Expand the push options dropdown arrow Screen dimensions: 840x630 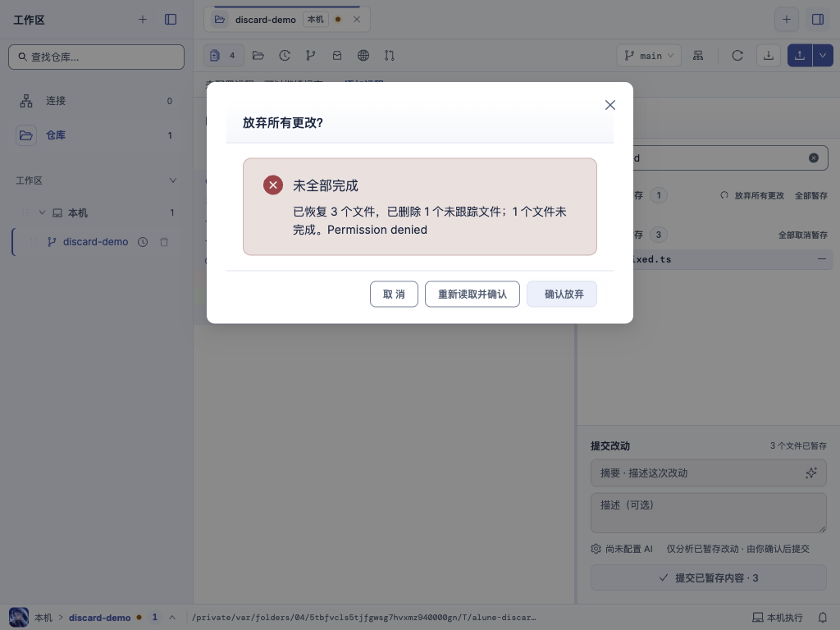click(823, 56)
